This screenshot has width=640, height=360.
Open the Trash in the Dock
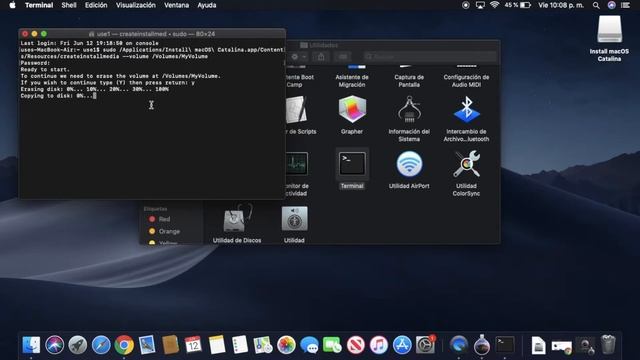pyautogui.click(x=608, y=345)
